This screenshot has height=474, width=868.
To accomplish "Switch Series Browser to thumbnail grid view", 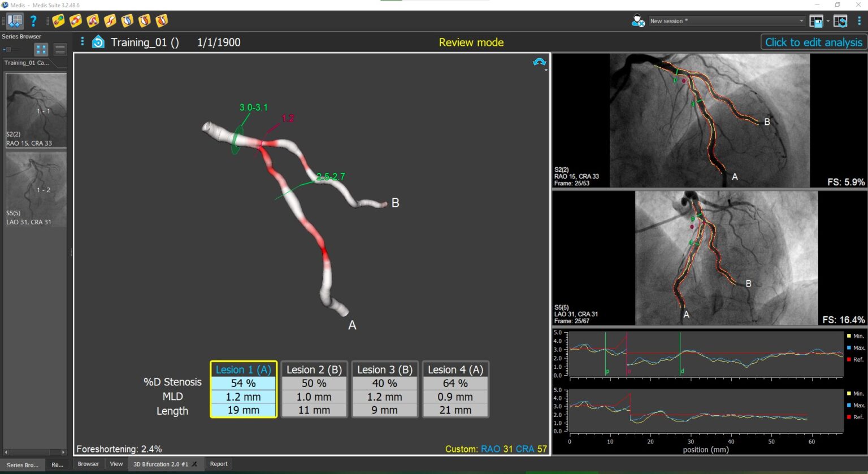I will 41,50.
